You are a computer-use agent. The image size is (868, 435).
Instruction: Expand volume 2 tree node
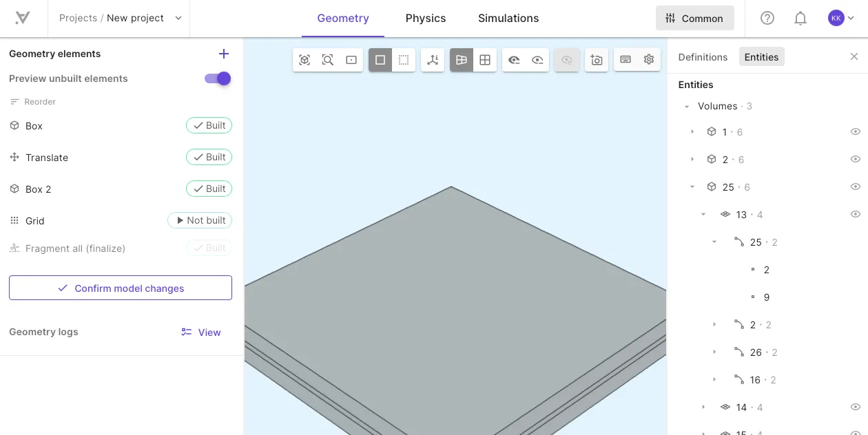point(692,159)
